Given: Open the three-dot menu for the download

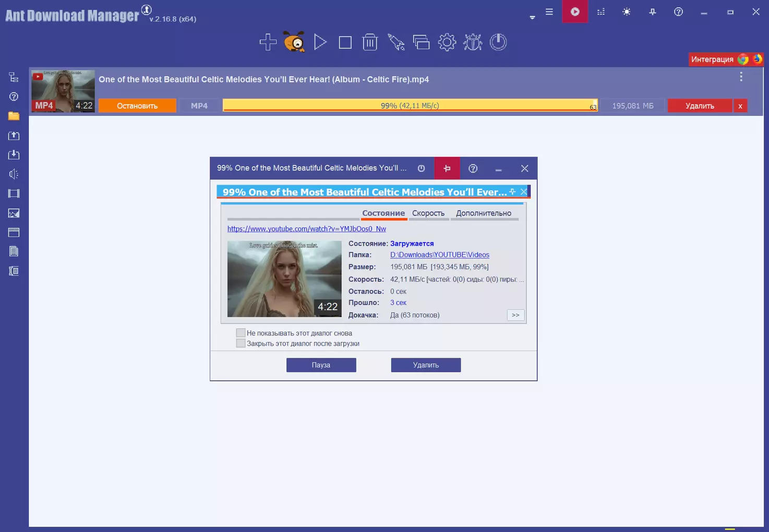Looking at the screenshot, I should 741,77.
